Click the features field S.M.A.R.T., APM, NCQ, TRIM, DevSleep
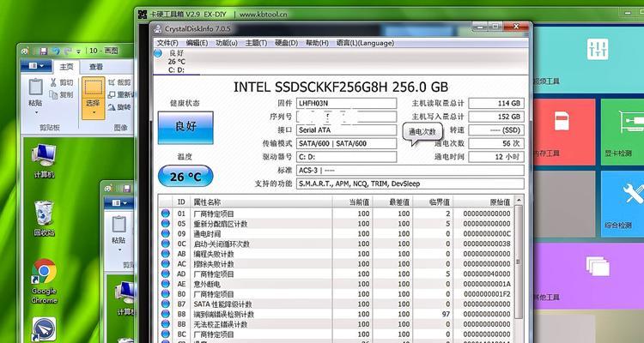The height and width of the screenshot is (343, 644). (410, 184)
